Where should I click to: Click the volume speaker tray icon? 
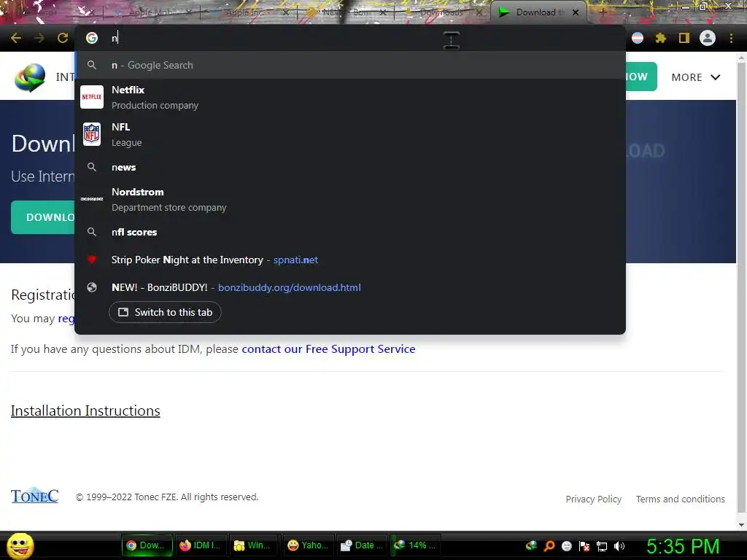(x=619, y=545)
